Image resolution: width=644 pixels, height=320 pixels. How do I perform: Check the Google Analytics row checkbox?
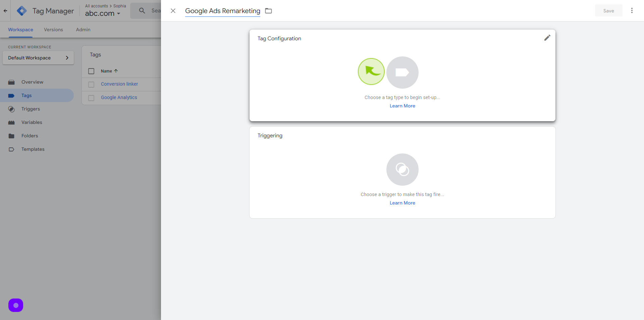click(x=91, y=98)
